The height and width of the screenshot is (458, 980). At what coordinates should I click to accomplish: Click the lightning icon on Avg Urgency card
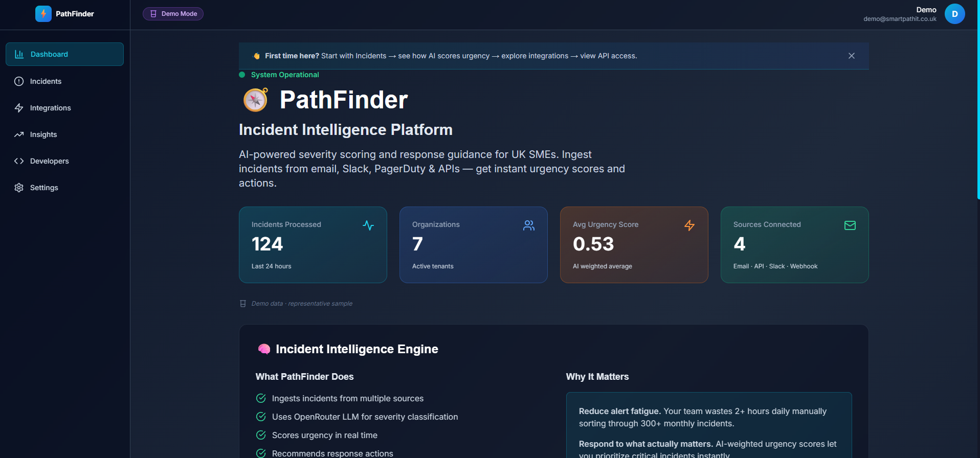coord(689,225)
